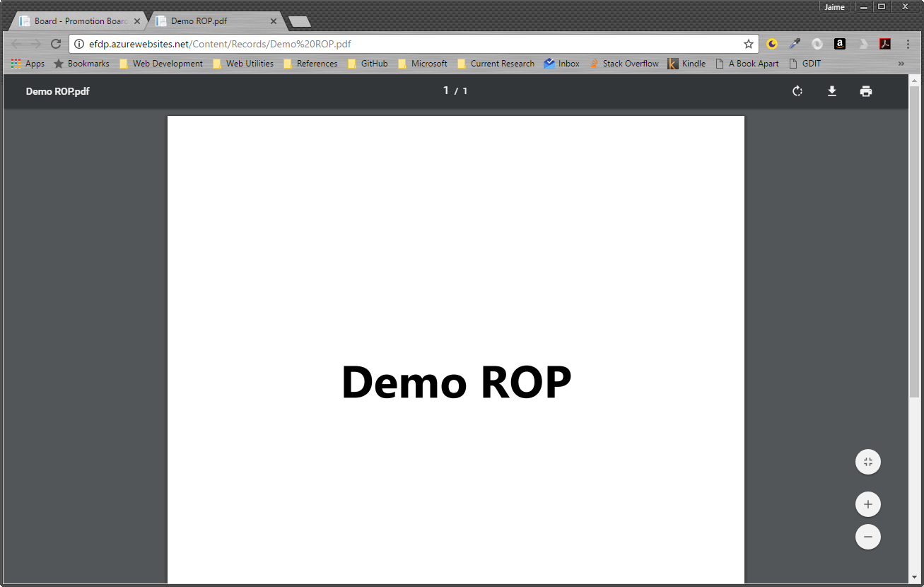Image resolution: width=924 pixels, height=587 pixels.
Task: Open the Chrome three-dot menu
Action: tap(908, 44)
